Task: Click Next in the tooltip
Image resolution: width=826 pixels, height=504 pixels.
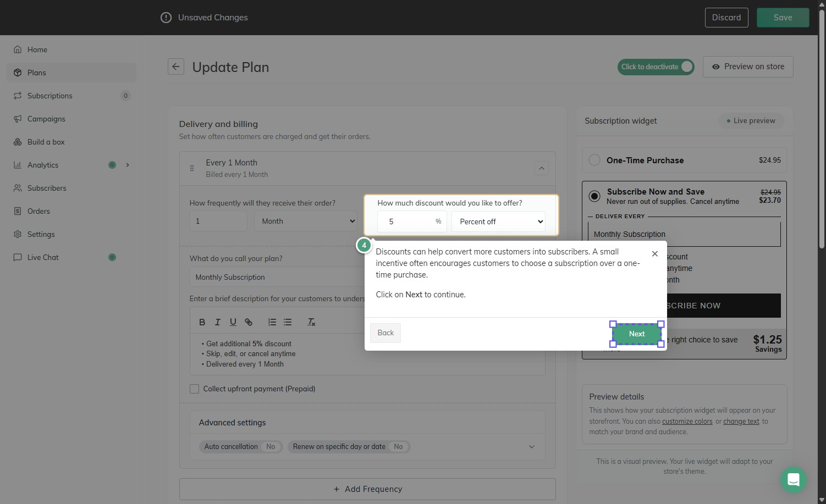Action: (637, 334)
